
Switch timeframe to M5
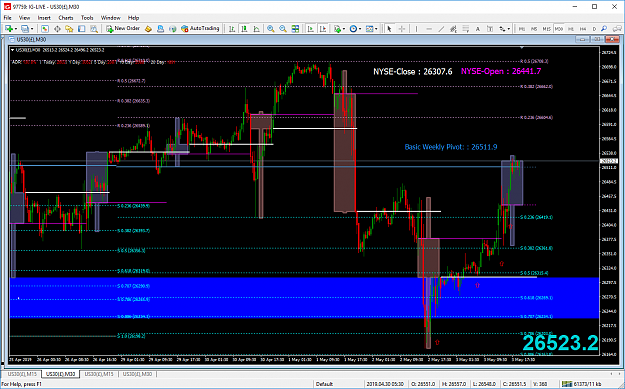pyautogui.click(x=534, y=29)
